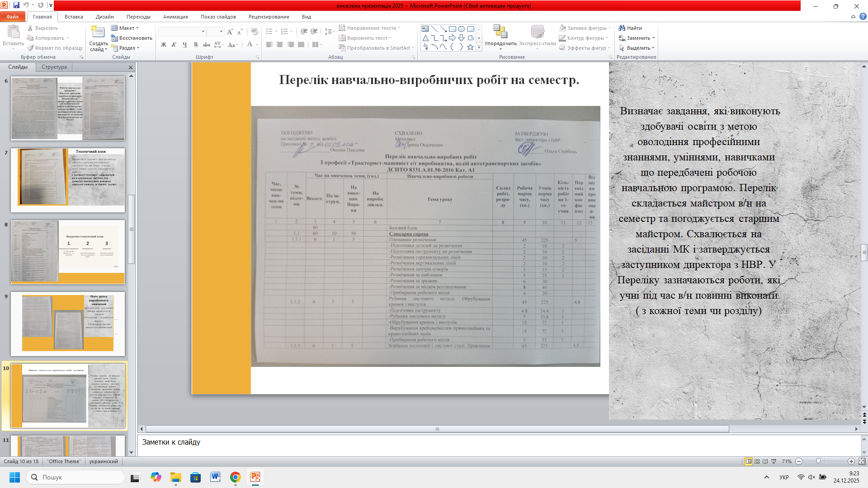
Task: Open the Вставка ribbon tab
Action: (x=74, y=17)
